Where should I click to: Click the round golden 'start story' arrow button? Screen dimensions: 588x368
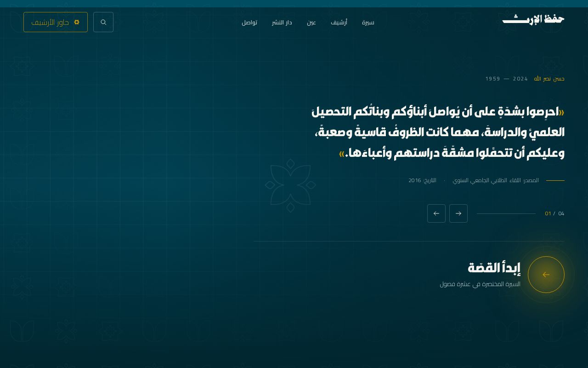[x=546, y=275]
